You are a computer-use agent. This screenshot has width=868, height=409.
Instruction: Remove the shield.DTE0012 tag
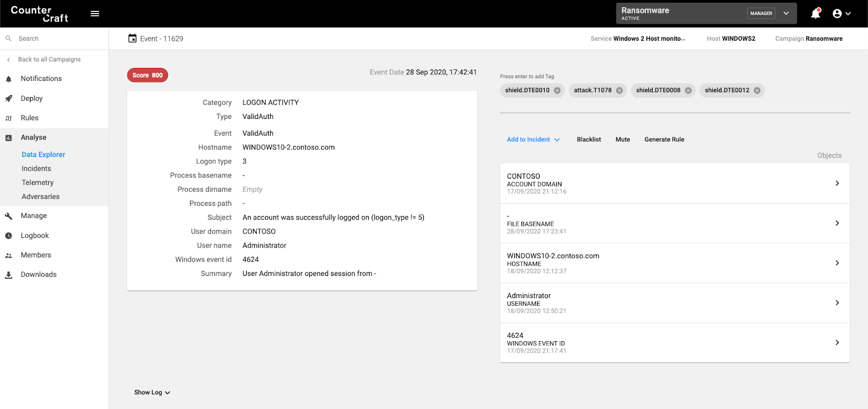[757, 91]
